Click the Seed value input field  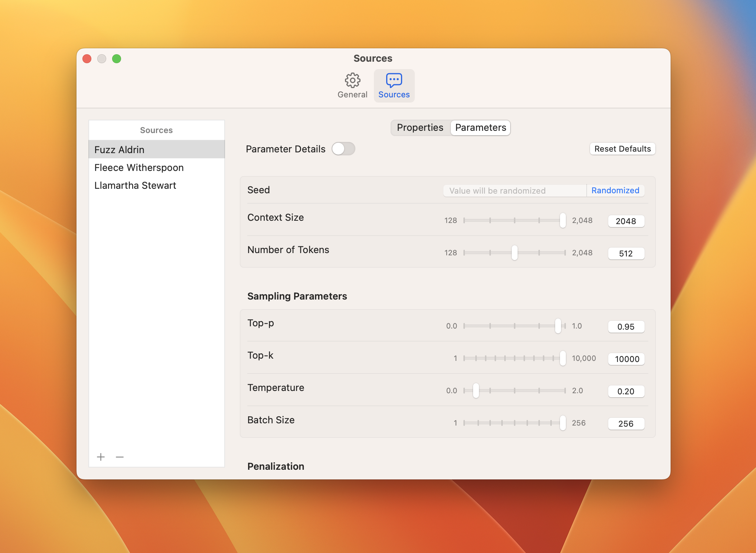(x=515, y=190)
